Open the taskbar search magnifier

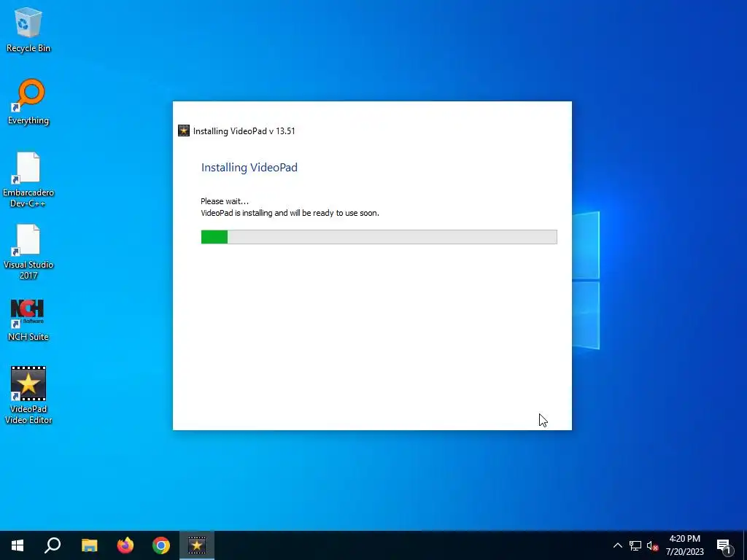(53, 545)
